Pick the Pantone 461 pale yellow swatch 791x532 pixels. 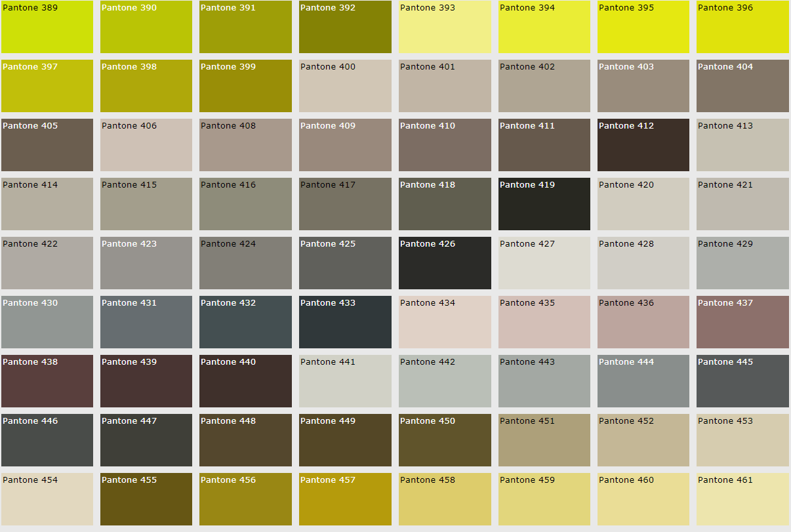742,499
